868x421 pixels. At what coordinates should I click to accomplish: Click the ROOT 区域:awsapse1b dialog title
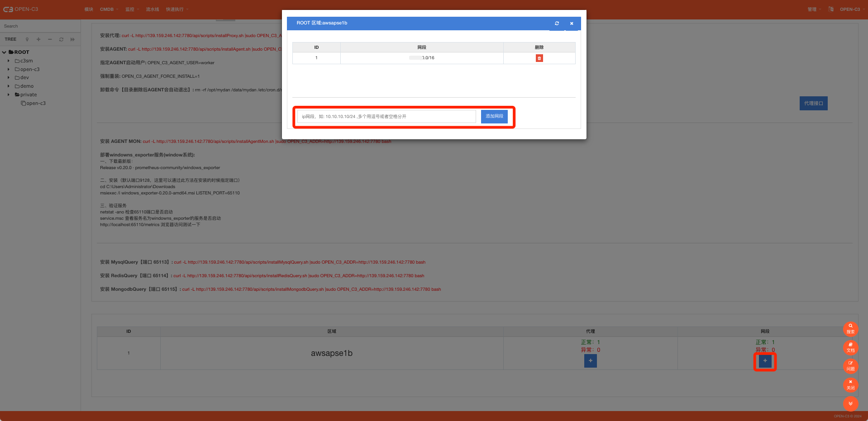(322, 23)
